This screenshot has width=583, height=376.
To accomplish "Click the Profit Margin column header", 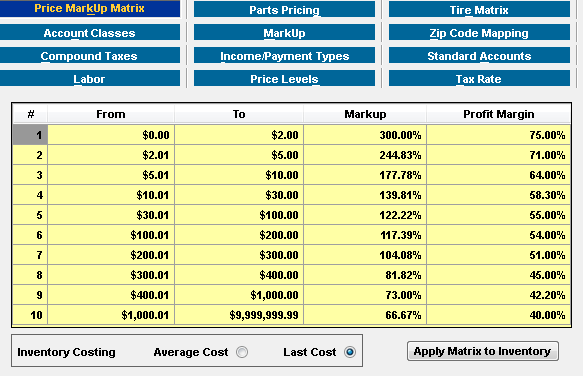I will 499,114.
